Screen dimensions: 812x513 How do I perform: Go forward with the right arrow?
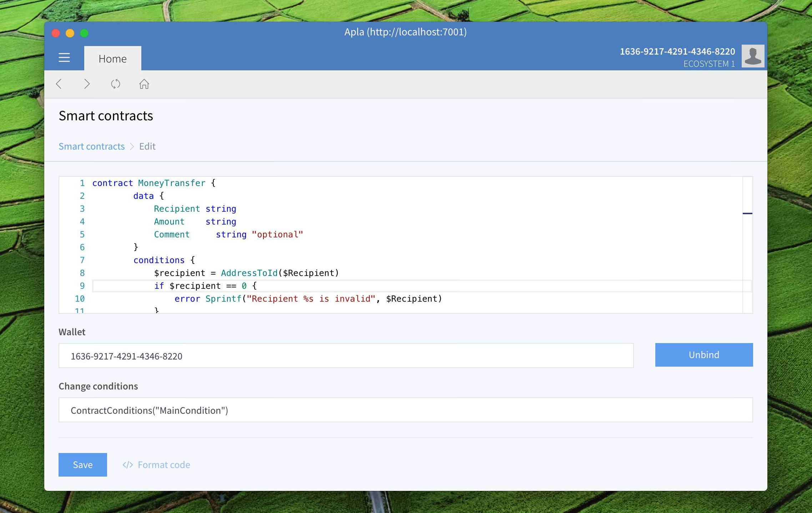87,84
